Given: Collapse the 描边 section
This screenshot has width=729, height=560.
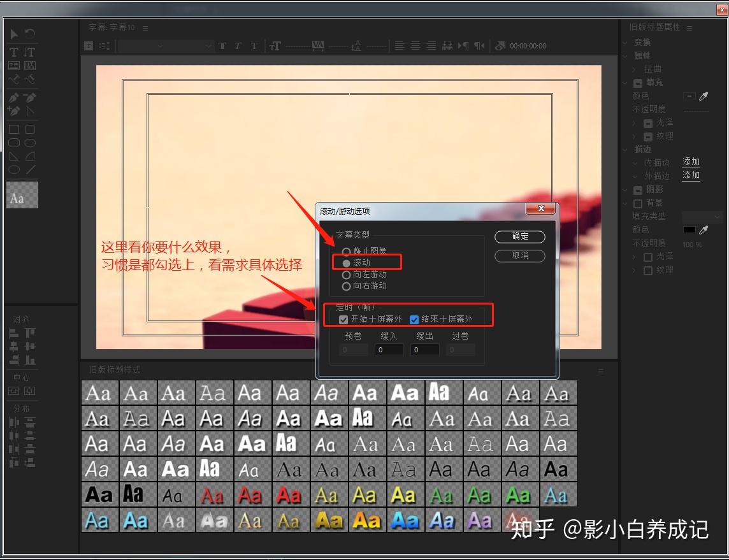Looking at the screenshot, I should pyautogui.click(x=625, y=149).
